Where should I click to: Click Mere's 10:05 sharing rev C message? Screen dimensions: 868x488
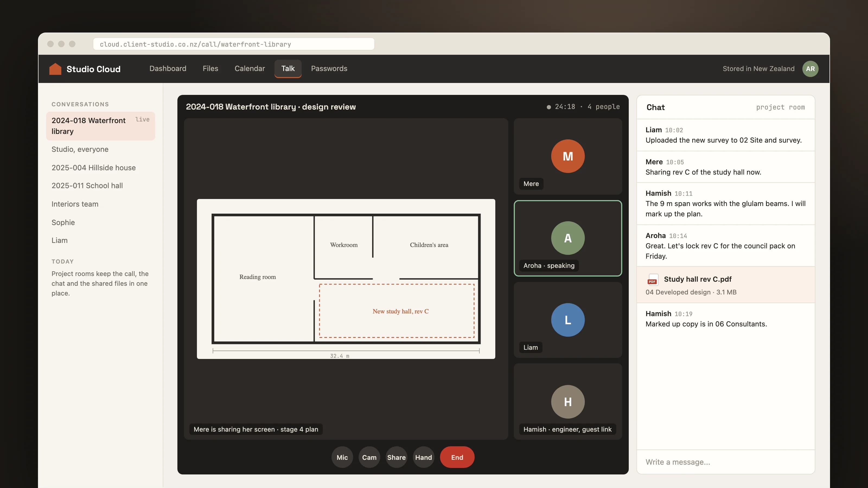point(726,167)
